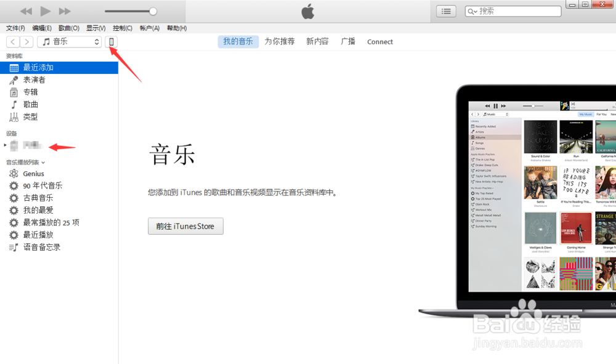Click the rewind previous track button
Screen dimensions: 616x364
(x=26, y=11)
